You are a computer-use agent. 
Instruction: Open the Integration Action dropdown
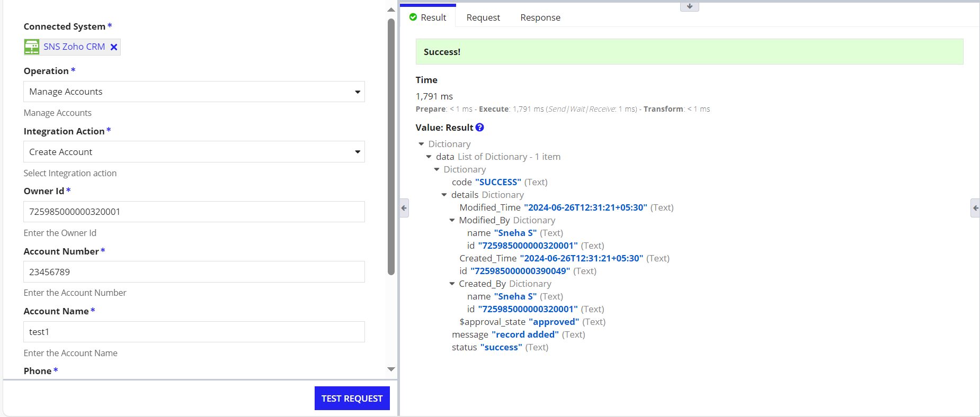(194, 152)
